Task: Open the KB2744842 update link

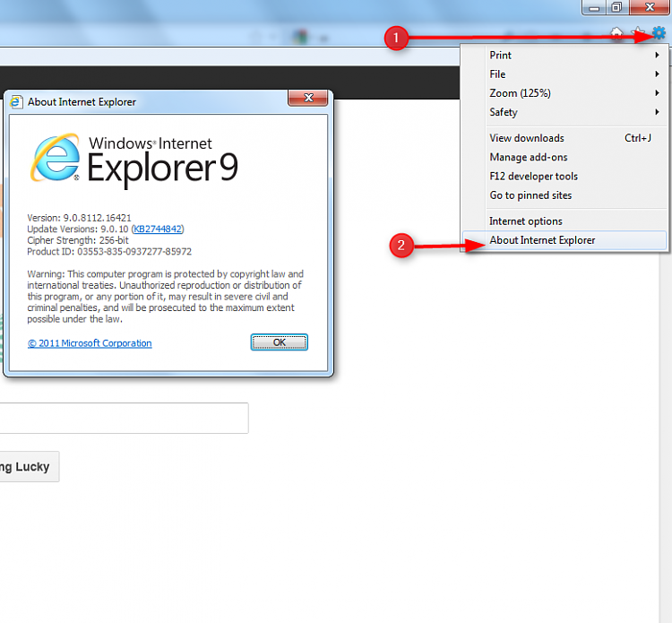Action: pos(158,229)
